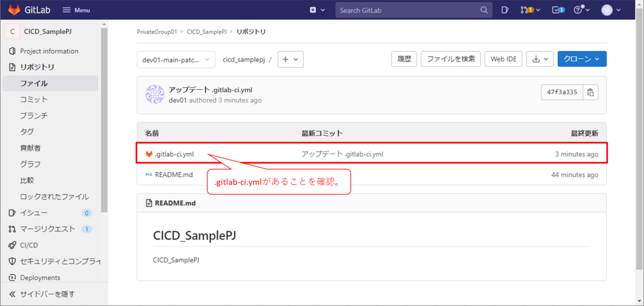Open the user avatar menu
This screenshot has width=644, height=306.
tap(611, 10)
